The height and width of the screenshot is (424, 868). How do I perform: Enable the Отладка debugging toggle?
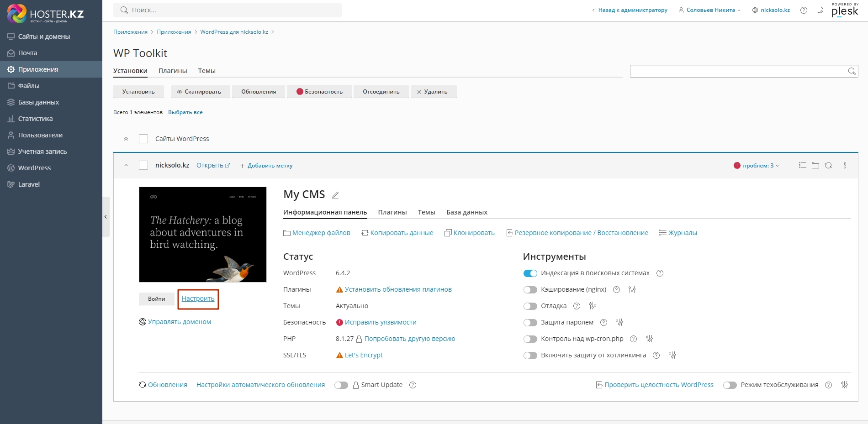pos(530,306)
